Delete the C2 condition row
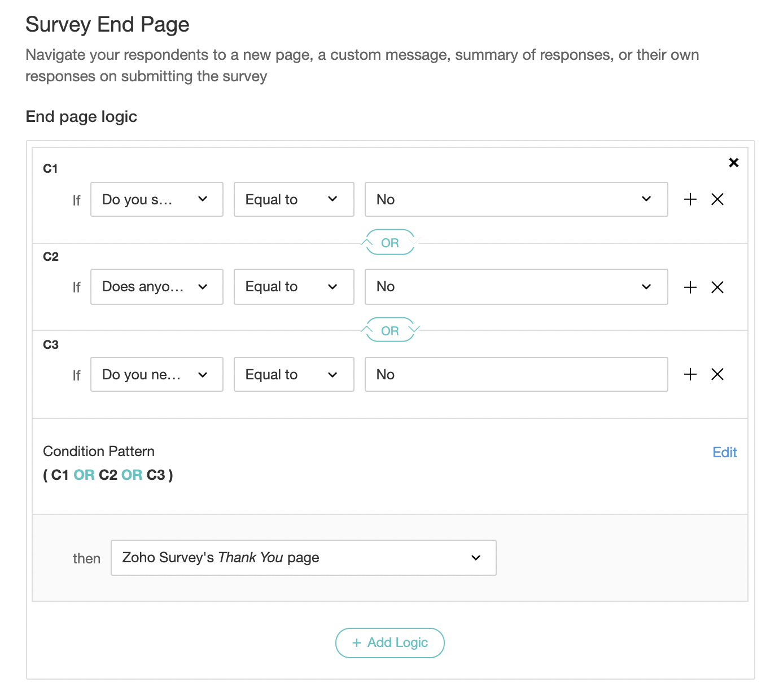779x700 pixels. click(x=717, y=287)
